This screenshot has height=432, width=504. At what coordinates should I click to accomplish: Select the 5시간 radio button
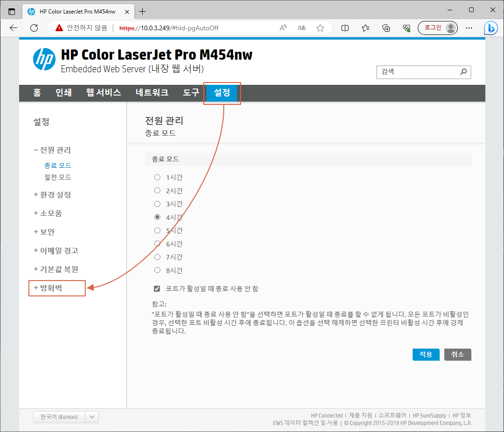coord(157,230)
